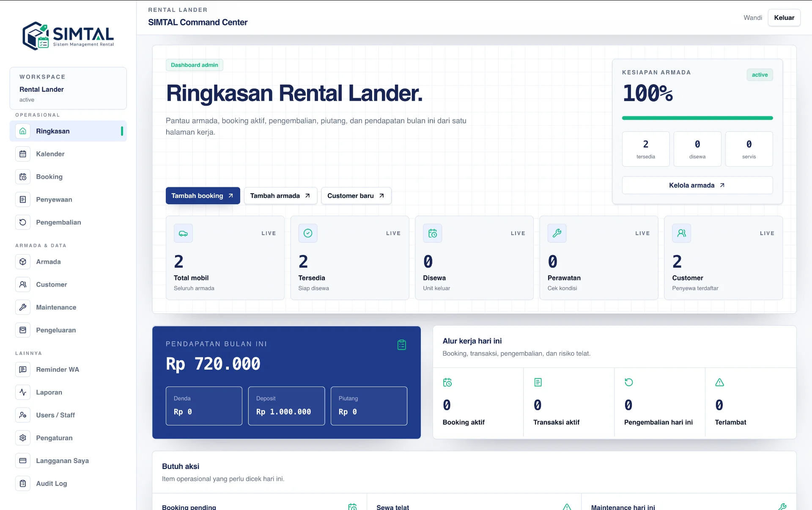The width and height of the screenshot is (812, 510).
Task: Click the Penyewaan document icon
Action: point(23,200)
